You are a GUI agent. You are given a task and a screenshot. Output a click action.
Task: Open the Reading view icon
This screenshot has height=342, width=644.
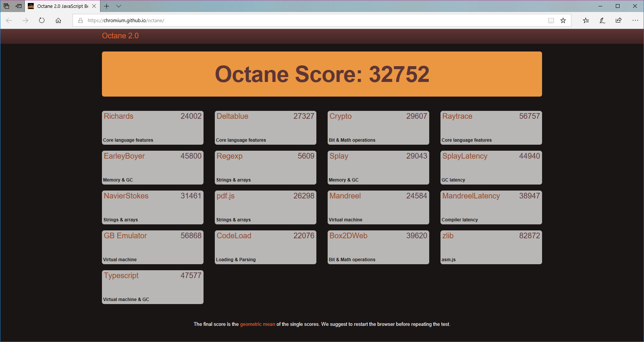(x=551, y=20)
